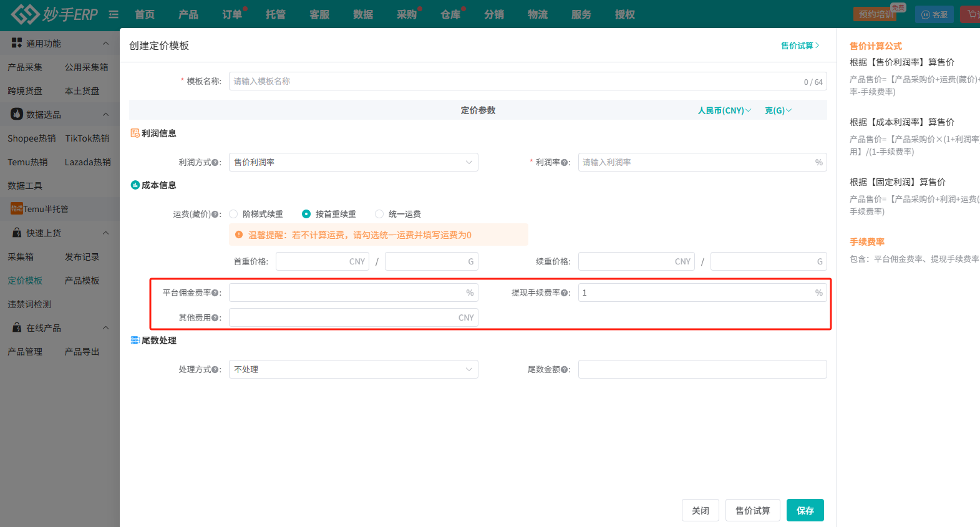Select the 阶梯式续重 radio option
Screen dimensions: 980x527
click(234, 214)
